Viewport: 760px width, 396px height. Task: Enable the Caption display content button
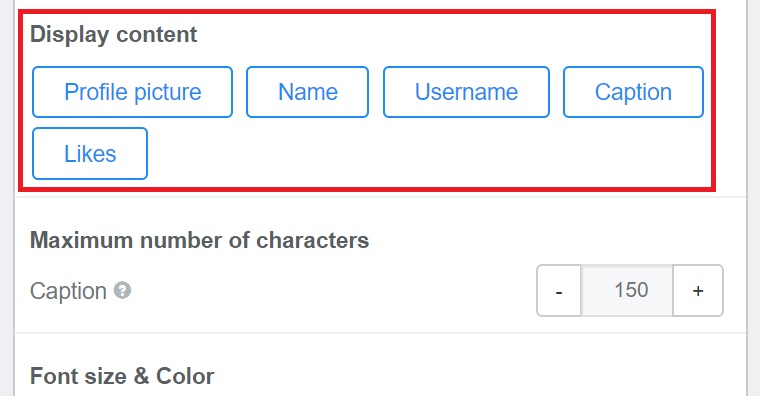point(633,92)
